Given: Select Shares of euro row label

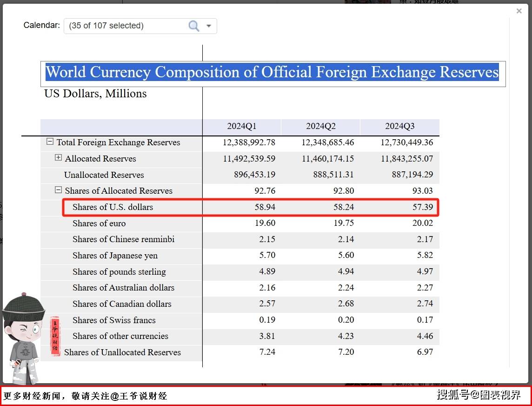Looking at the screenshot, I should [99, 223].
